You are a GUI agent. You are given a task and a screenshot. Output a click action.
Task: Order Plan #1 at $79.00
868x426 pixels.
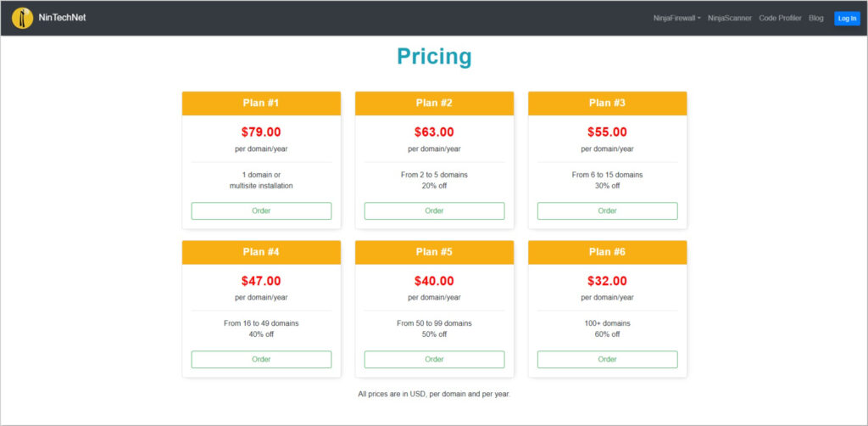[261, 211]
